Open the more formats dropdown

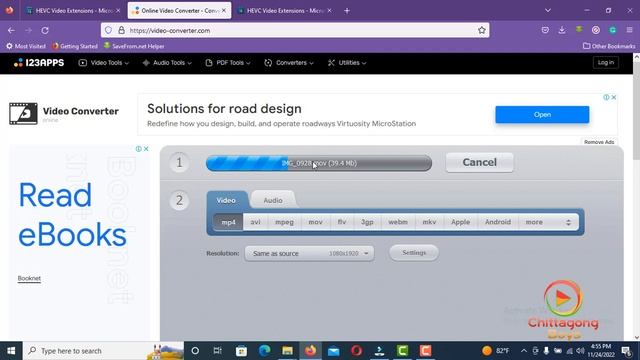pyautogui.click(x=549, y=222)
